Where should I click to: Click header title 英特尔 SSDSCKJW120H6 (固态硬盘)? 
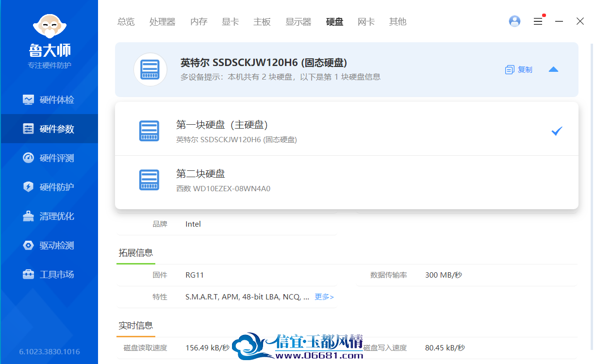[264, 63]
